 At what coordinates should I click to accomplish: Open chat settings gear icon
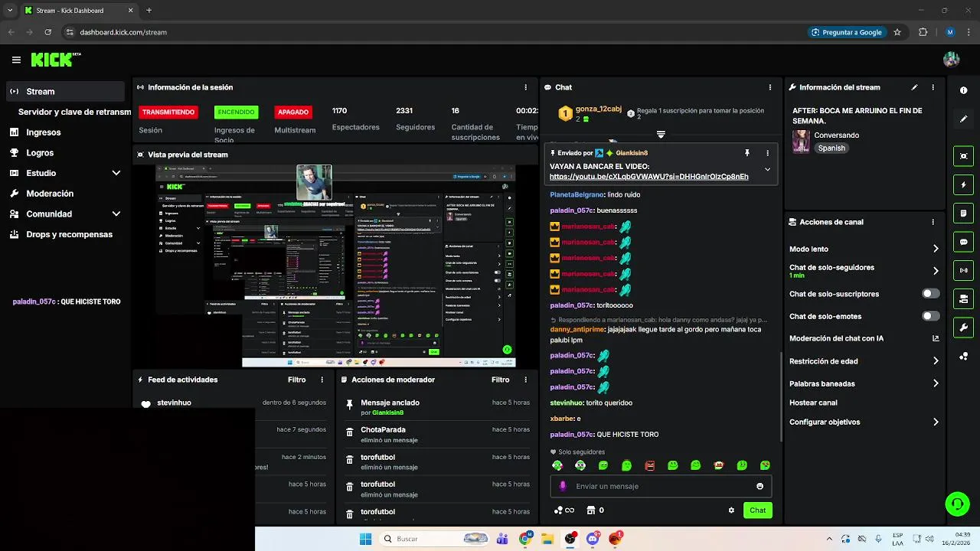click(731, 510)
